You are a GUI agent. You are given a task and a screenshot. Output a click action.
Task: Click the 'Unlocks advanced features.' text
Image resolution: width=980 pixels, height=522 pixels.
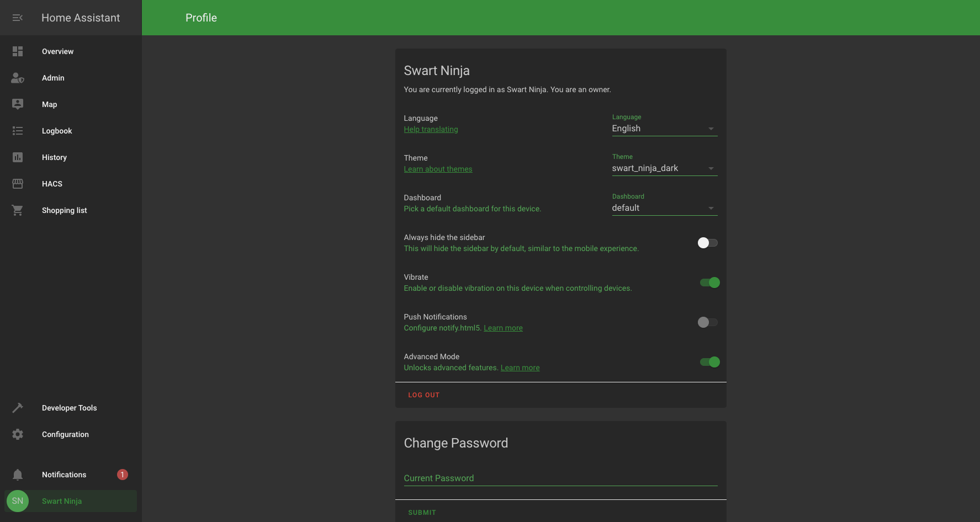(451, 367)
